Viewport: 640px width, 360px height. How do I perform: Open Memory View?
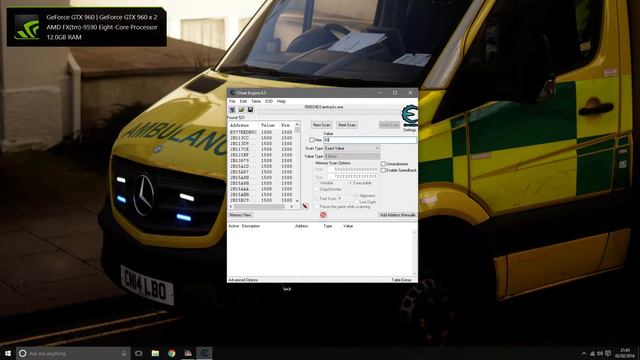click(240, 215)
